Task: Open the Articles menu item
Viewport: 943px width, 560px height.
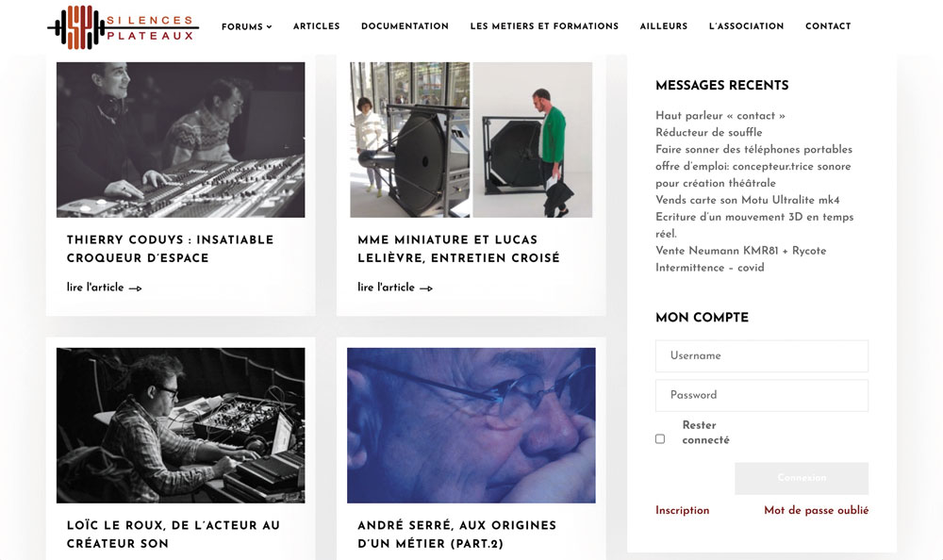Action: point(316,26)
